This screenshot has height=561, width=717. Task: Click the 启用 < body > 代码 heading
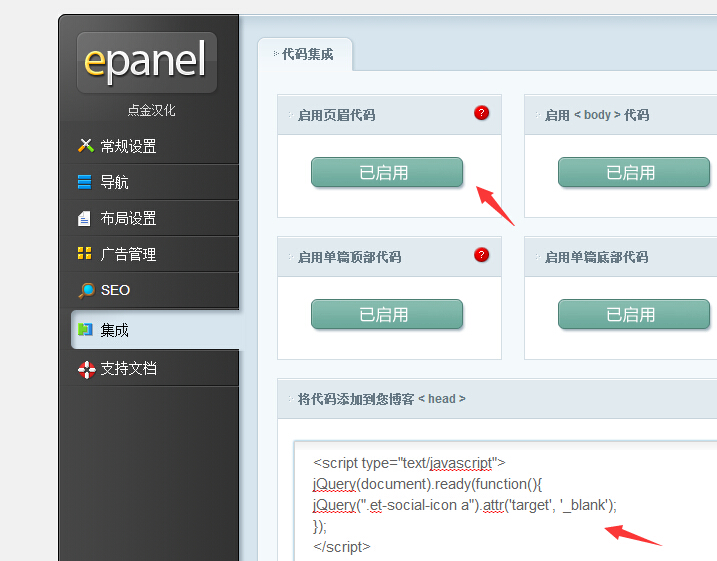(x=597, y=115)
